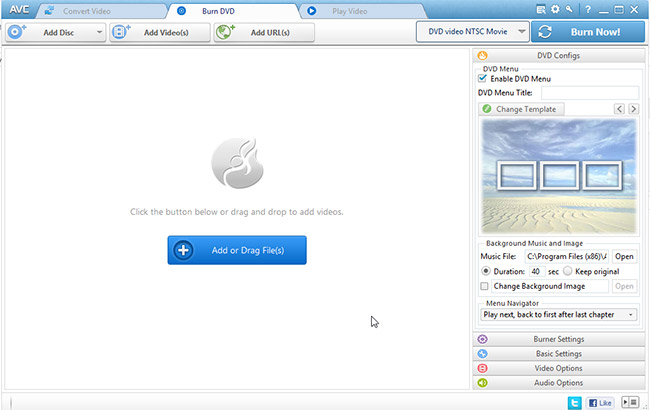The width and height of the screenshot is (650, 410).
Task: Select Keep original radio button
Action: (566, 271)
